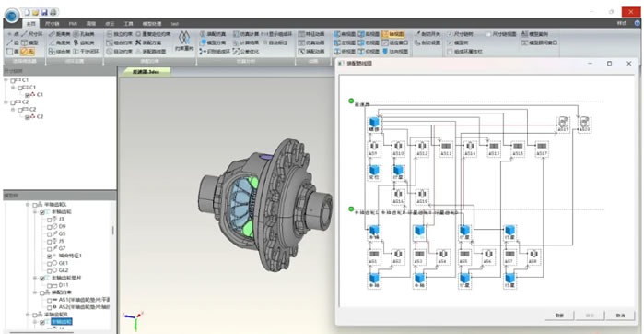
Task: Toggle the 尺寸链树 checkbox in ribbon
Action: (x=451, y=34)
